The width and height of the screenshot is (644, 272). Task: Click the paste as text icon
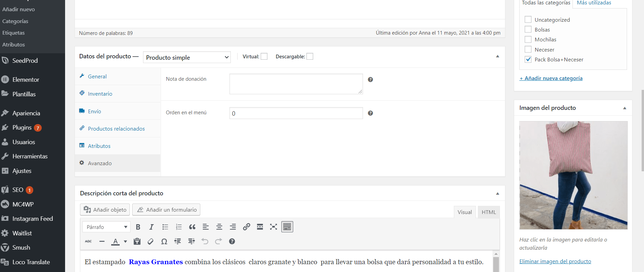[137, 241]
